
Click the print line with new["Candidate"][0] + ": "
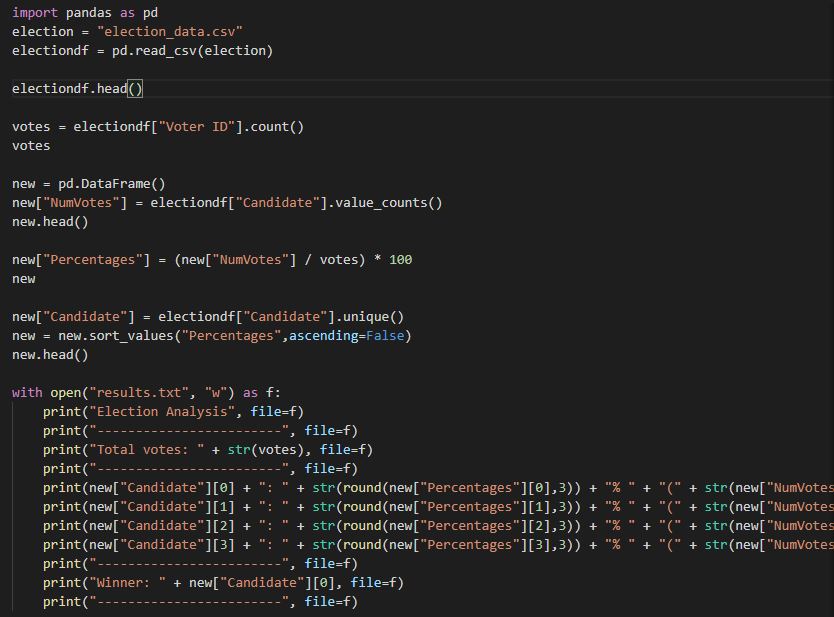pyautogui.click(x=438, y=488)
